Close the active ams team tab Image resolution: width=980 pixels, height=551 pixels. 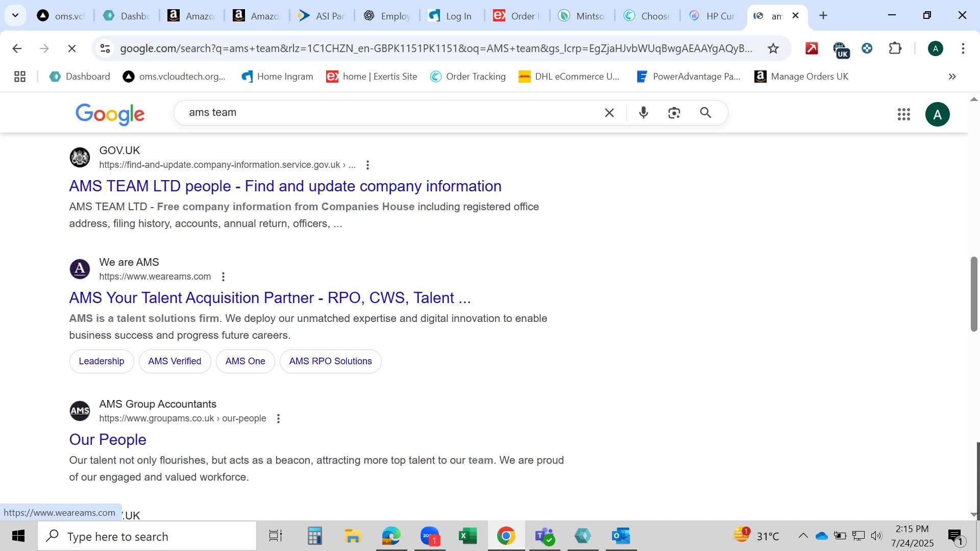[x=795, y=16]
